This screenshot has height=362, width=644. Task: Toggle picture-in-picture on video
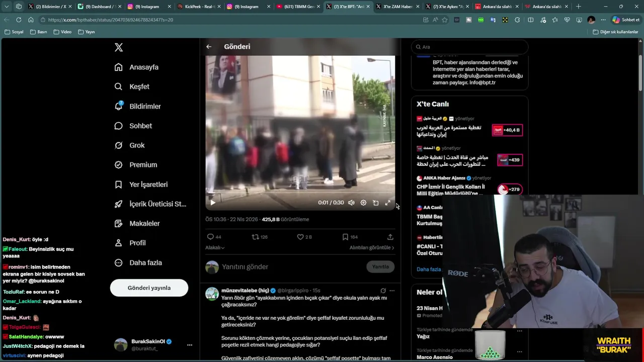(x=375, y=203)
